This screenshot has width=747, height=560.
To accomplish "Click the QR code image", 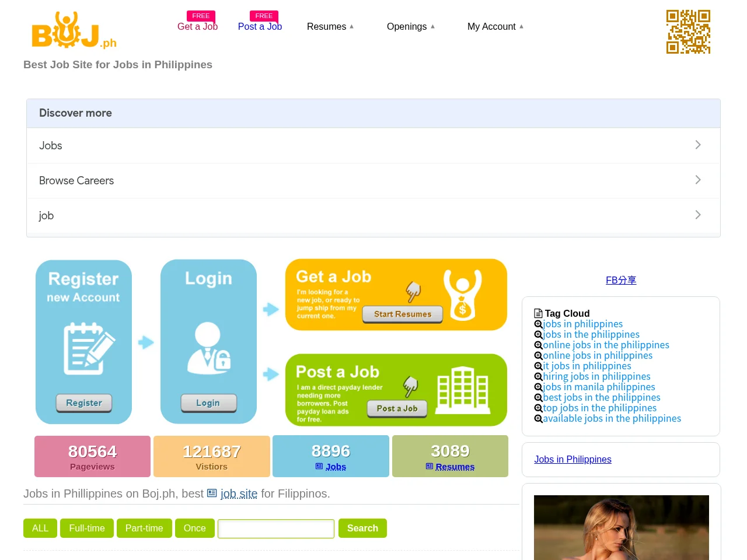I will (x=688, y=32).
